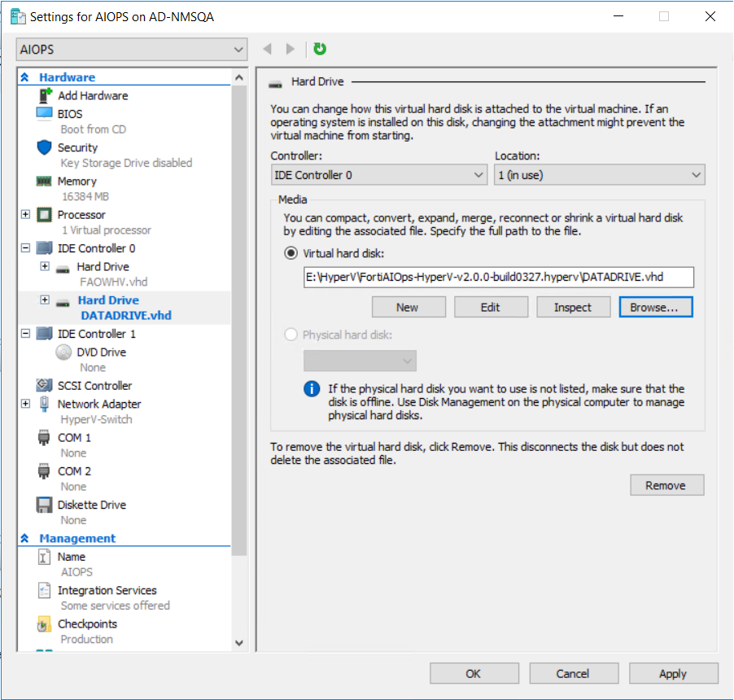Click the COM 1 port icon
Viewport: 734px width, 700px height.
(x=44, y=437)
